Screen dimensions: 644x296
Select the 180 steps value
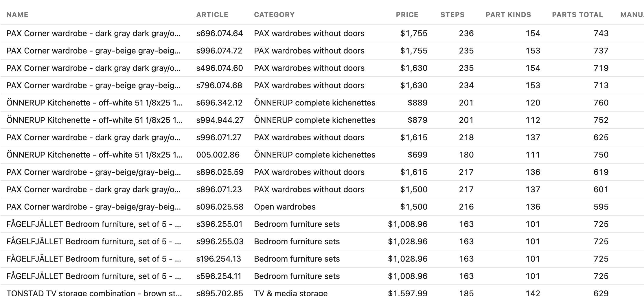tap(466, 155)
